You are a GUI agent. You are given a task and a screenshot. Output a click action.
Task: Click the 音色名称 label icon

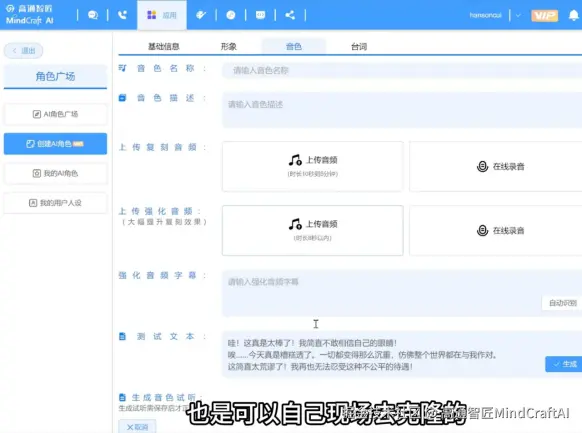pos(122,68)
